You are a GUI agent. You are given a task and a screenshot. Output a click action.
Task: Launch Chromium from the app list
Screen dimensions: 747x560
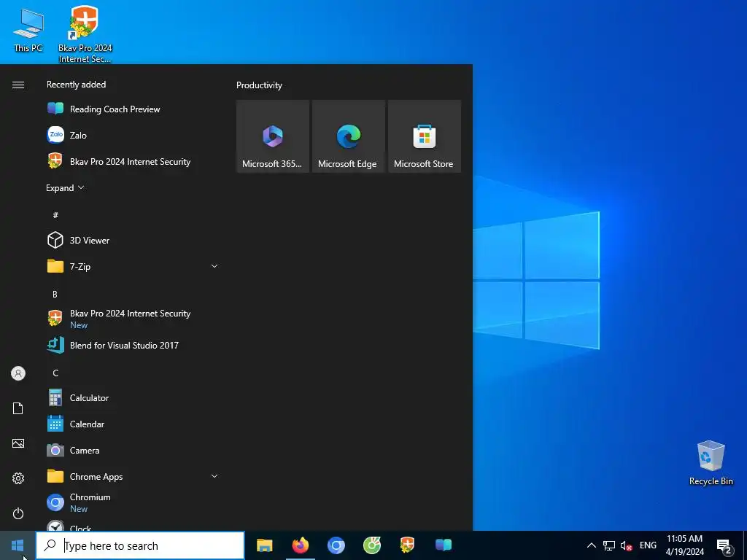click(133, 503)
